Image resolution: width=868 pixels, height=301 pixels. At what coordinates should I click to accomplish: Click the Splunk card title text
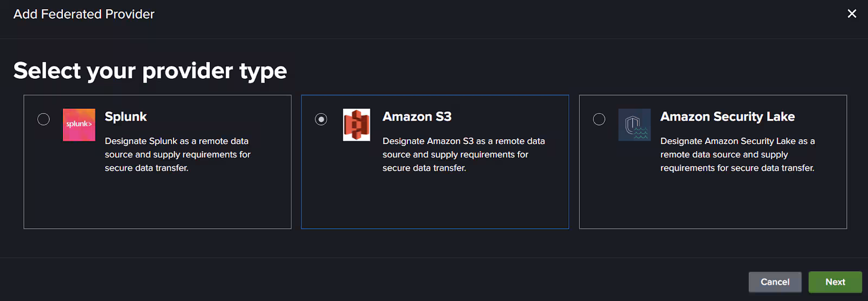(125, 117)
